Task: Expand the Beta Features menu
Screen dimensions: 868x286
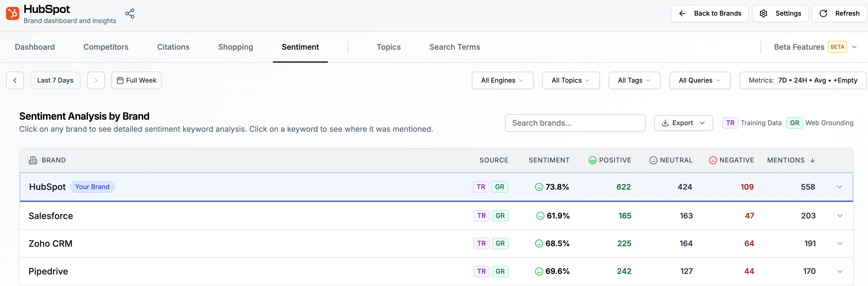Action: point(815,47)
